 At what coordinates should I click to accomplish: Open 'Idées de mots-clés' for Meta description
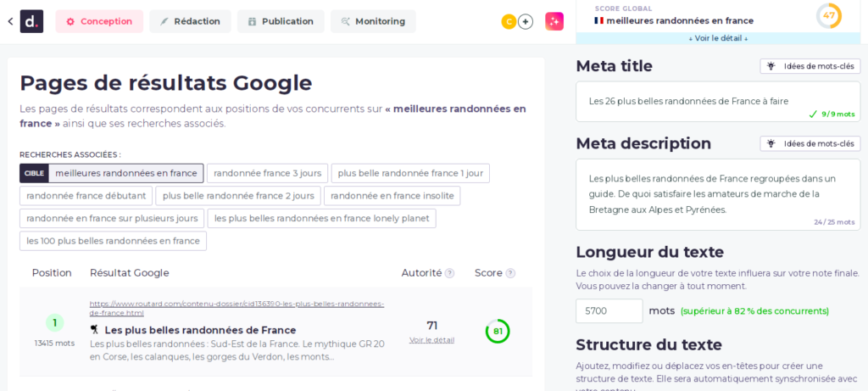(x=810, y=143)
